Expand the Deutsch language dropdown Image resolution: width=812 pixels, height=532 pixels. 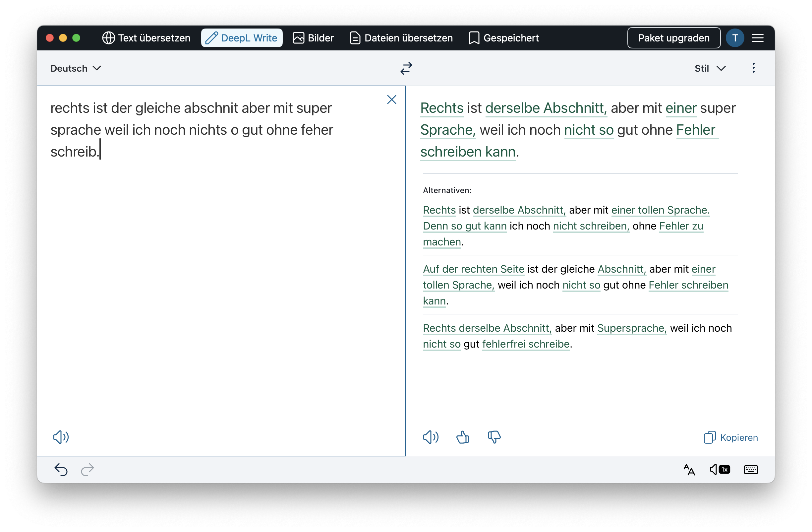pyautogui.click(x=76, y=68)
